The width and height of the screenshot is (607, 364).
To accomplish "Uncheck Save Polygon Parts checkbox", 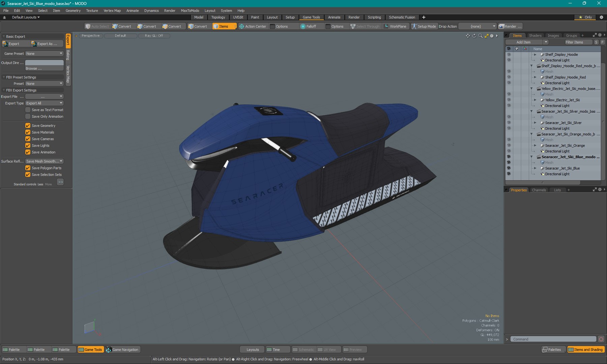I will click(x=28, y=168).
